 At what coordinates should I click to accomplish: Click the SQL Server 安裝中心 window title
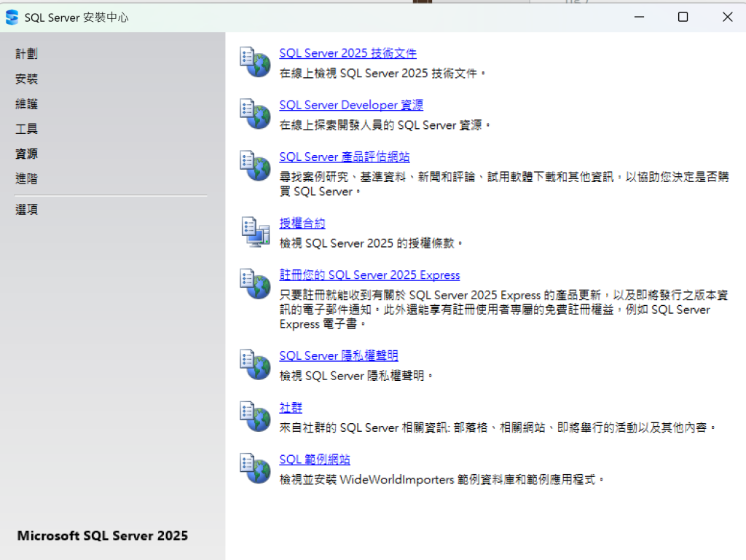76,17
